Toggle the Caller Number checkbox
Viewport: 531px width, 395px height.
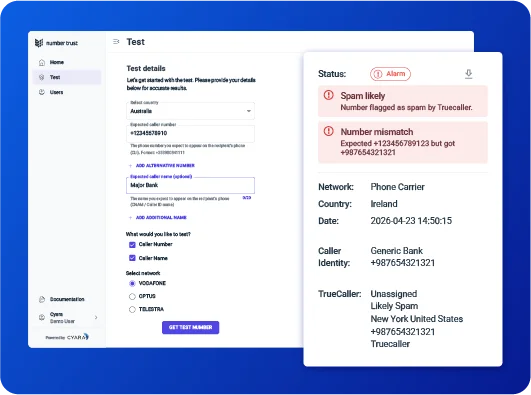tap(132, 245)
